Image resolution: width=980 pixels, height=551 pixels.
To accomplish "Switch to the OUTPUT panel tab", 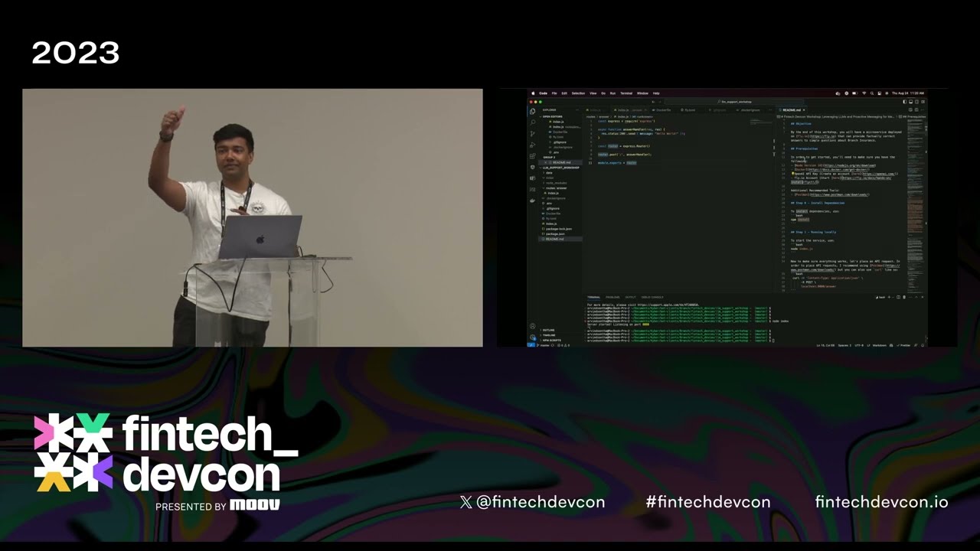I will tap(631, 297).
